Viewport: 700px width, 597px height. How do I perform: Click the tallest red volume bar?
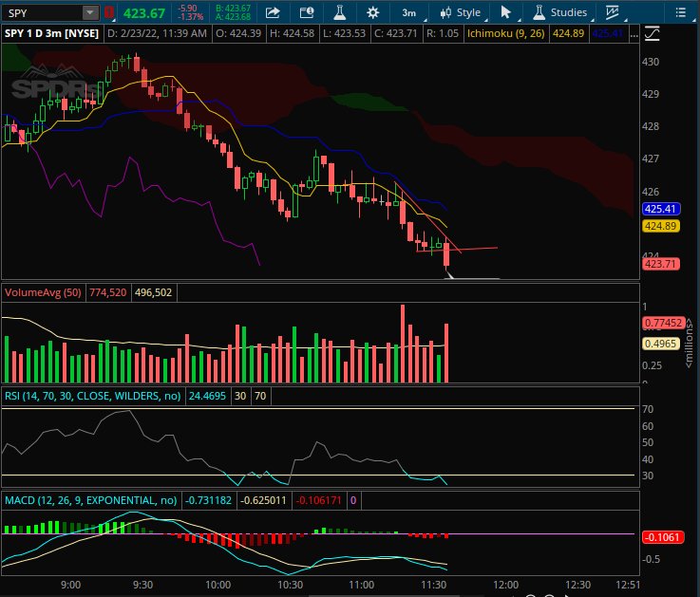click(x=403, y=344)
